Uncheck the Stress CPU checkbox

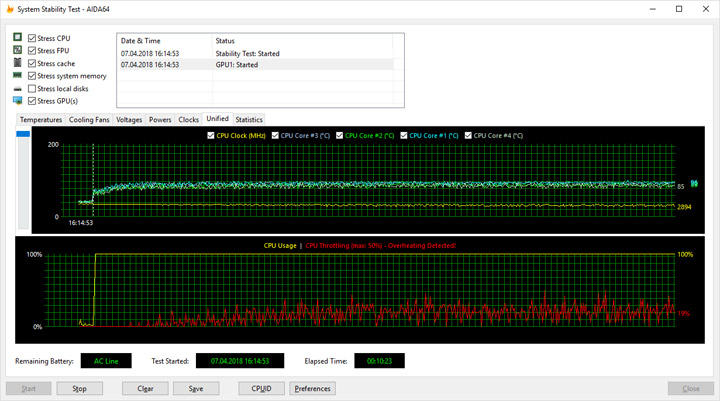pos(32,38)
